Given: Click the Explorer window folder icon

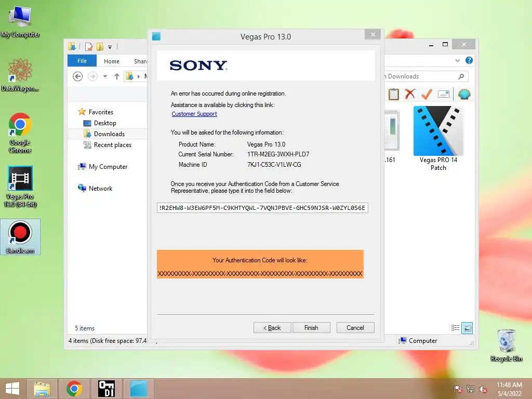Looking at the screenshot, I should coord(72,46).
